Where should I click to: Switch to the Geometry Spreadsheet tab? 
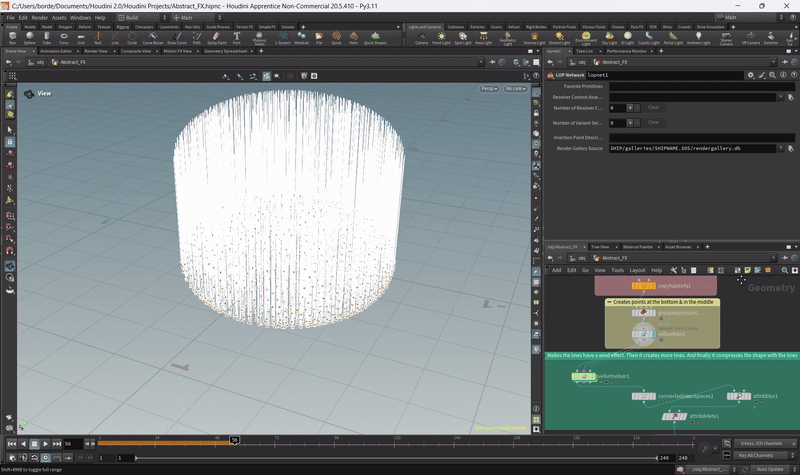[226, 51]
